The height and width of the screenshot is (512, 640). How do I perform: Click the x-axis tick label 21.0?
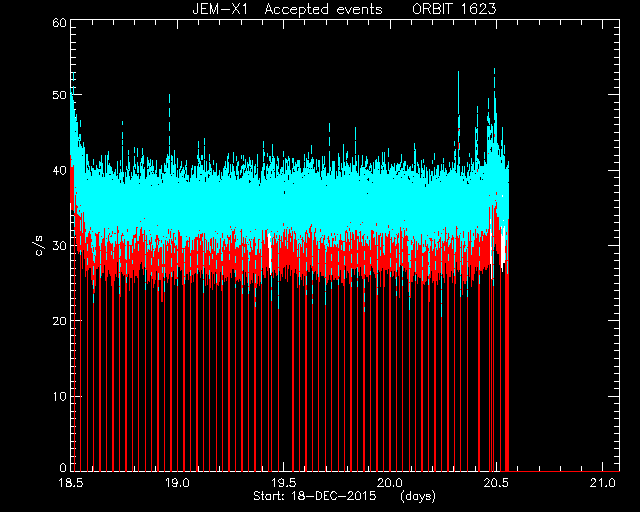coord(602,483)
